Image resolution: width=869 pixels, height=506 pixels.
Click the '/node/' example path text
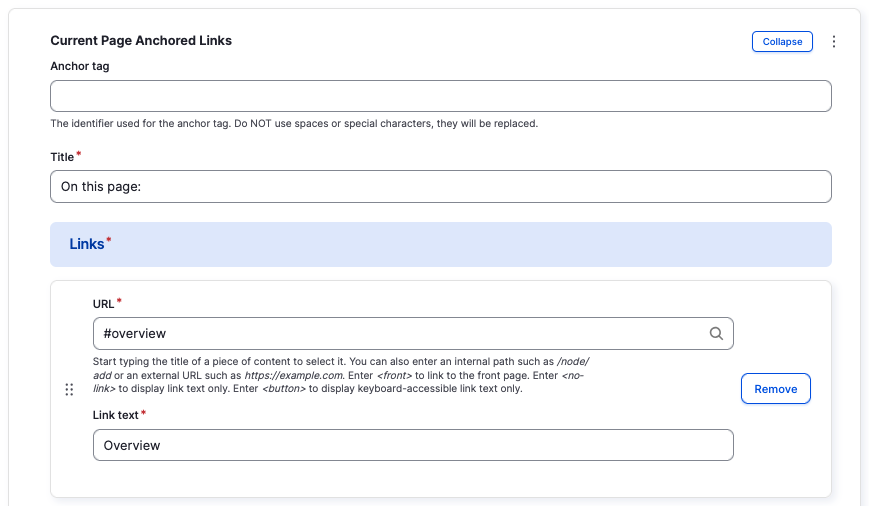click(578, 361)
